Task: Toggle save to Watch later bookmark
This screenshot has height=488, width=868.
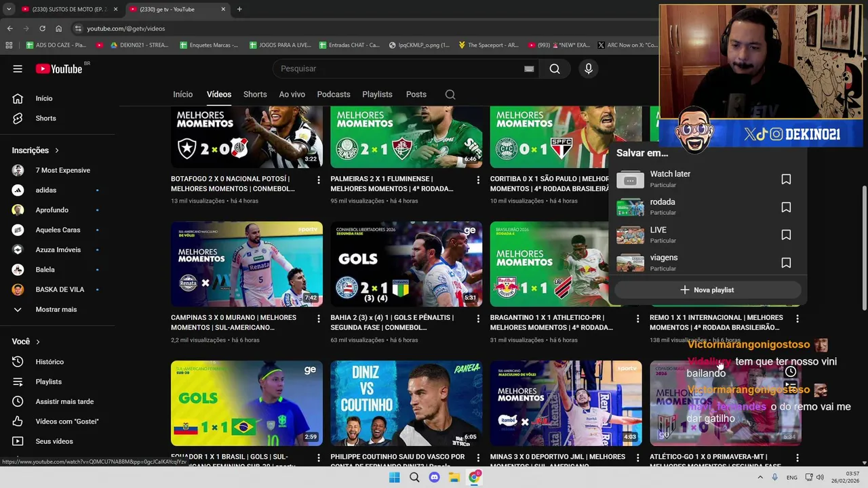Action: click(786, 179)
